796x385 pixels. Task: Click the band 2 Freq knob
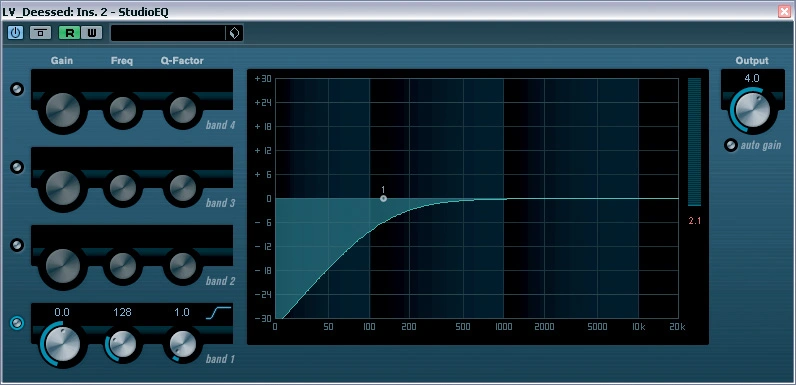click(123, 265)
